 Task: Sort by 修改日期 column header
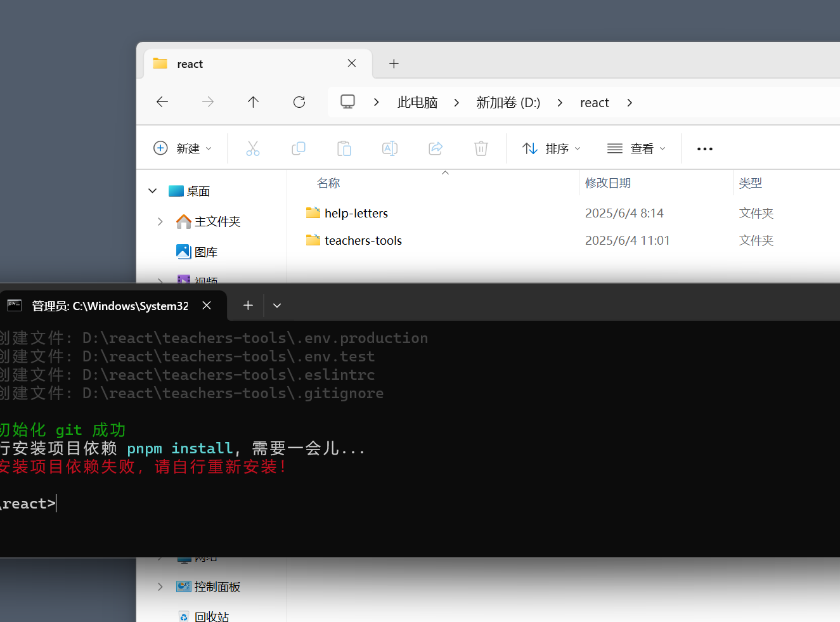[x=608, y=183]
